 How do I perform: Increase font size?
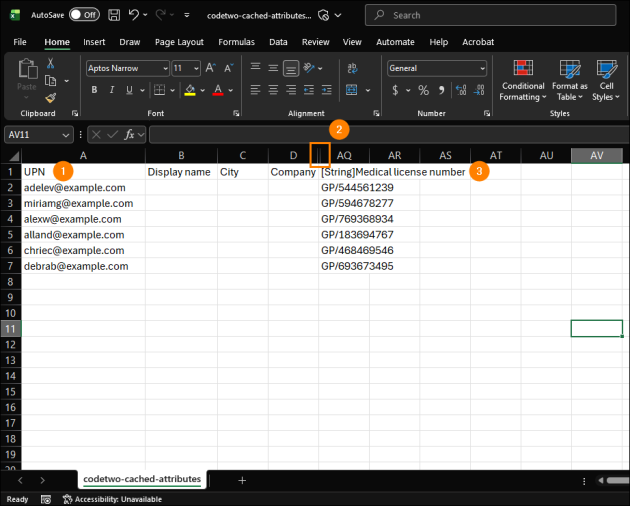click(x=211, y=68)
